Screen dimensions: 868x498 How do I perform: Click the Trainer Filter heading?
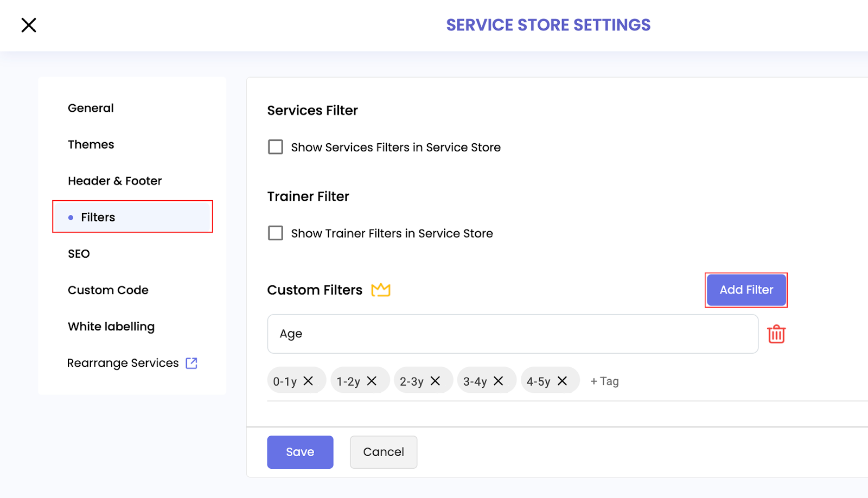pos(308,196)
